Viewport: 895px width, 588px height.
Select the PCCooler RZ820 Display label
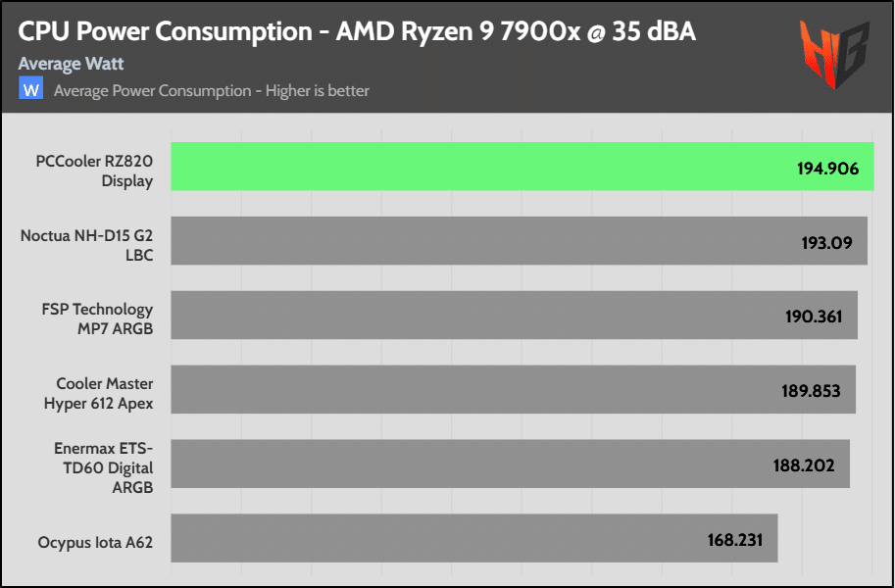coord(94,171)
